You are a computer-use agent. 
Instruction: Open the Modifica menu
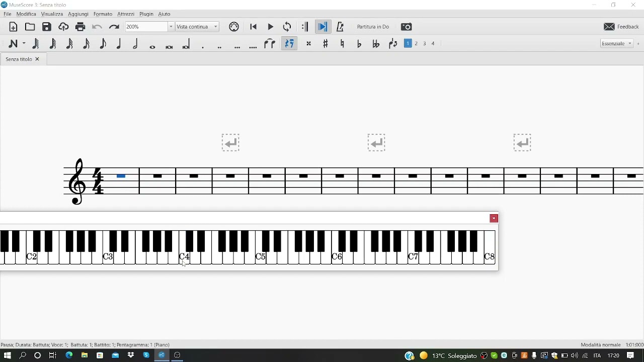pyautogui.click(x=26, y=15)
